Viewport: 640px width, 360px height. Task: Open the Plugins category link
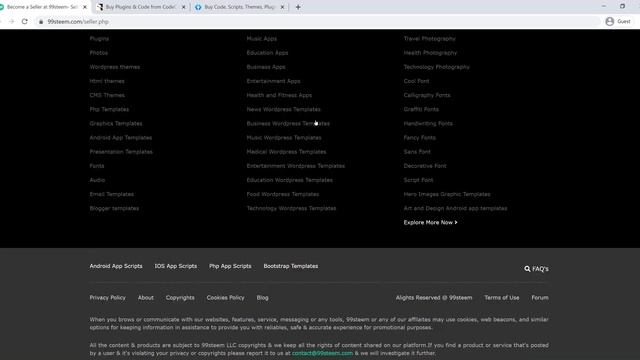(x=99, y=39)
